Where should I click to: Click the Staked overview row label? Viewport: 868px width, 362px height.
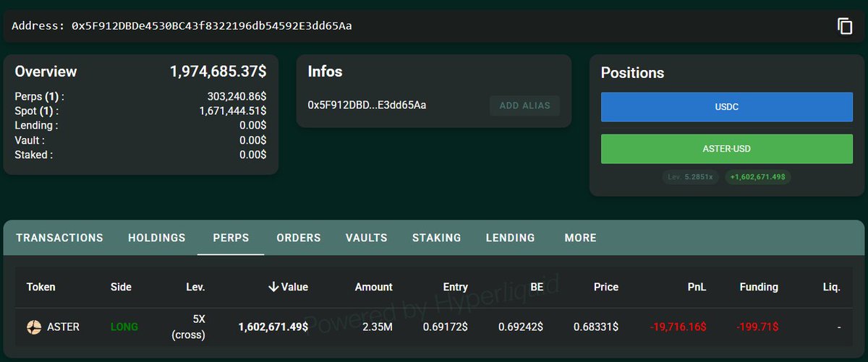click(33, 155)
